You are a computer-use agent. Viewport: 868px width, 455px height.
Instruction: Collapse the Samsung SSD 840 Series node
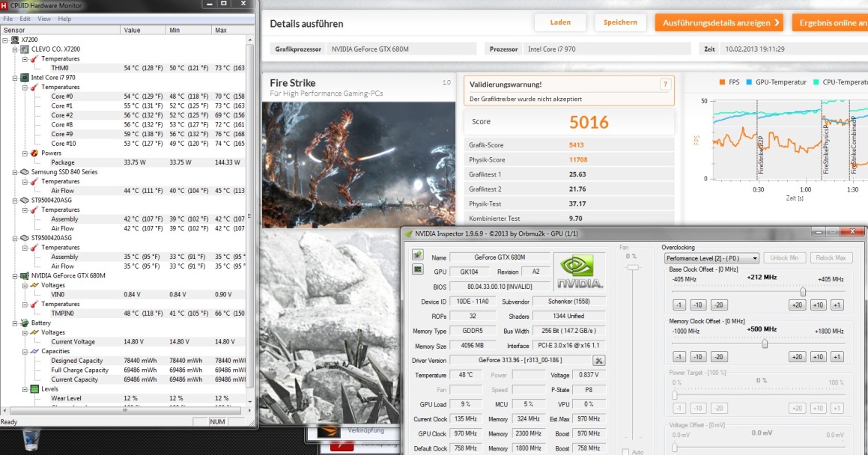pyautogui.click(x=15, y=172)
